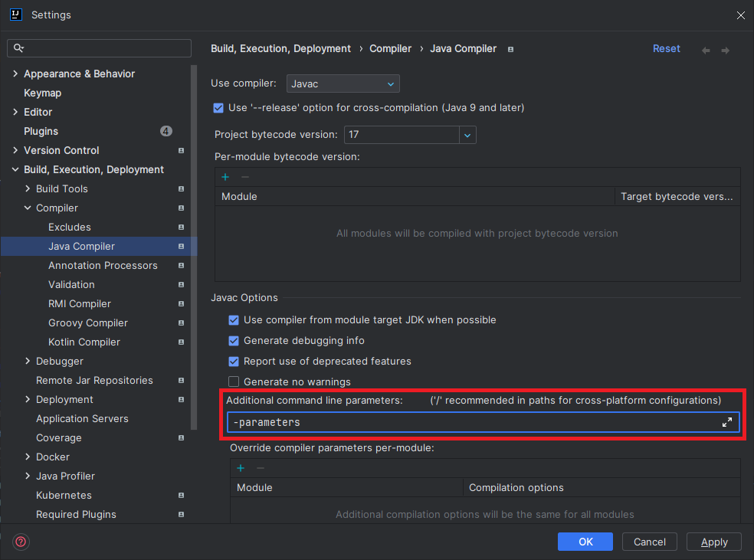Click the project icon next to Coverage
Viewport: 754px width, 560px height.
(x=182, y=438)
